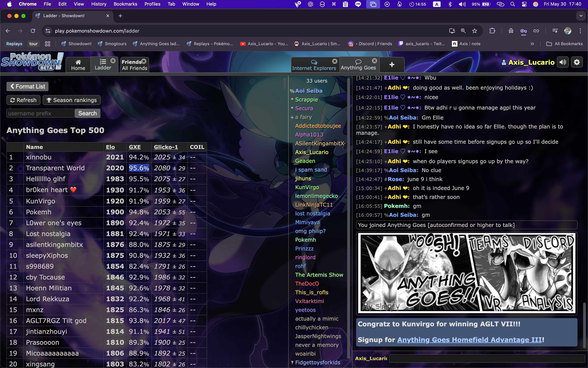This screenshot has height=368, width=588.
Task: Bookmark this page with the star icon
Action: (475, 31)
